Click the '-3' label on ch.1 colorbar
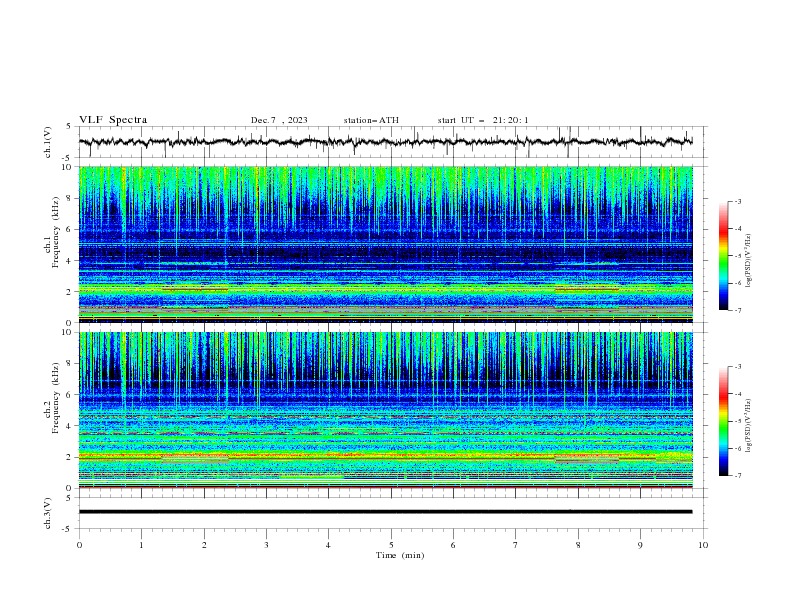 coord(737,201)
